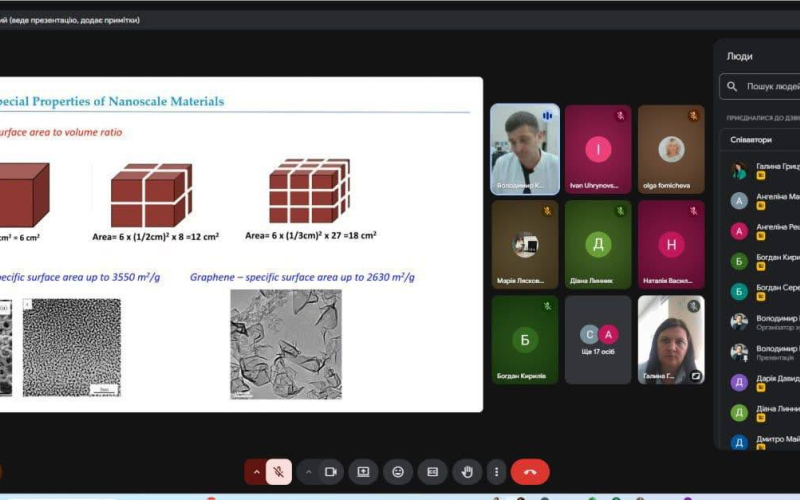Select Володимир К. speaker video tile
The height and width of the screenshot is (500, 800).
[x=525, y=149]
